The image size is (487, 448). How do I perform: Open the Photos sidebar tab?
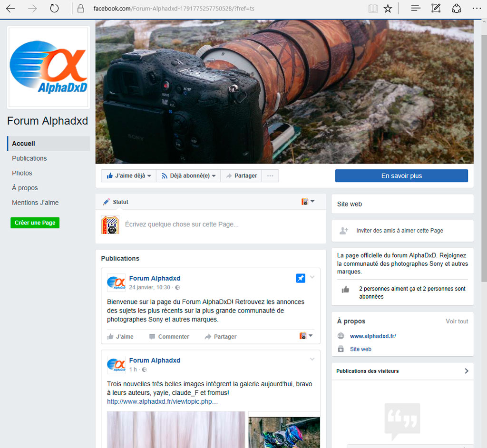click(22, 173)
